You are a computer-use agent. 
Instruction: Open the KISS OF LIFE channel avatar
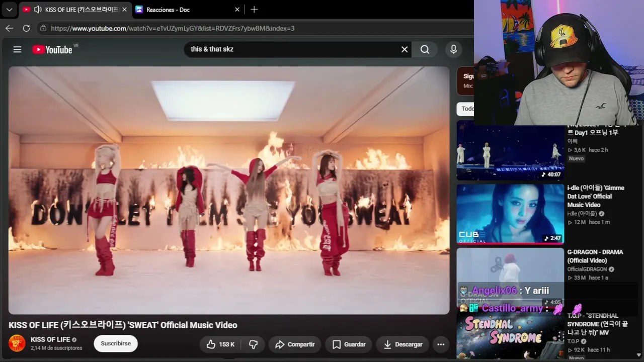pyautogui.click(x=17, y=343)
